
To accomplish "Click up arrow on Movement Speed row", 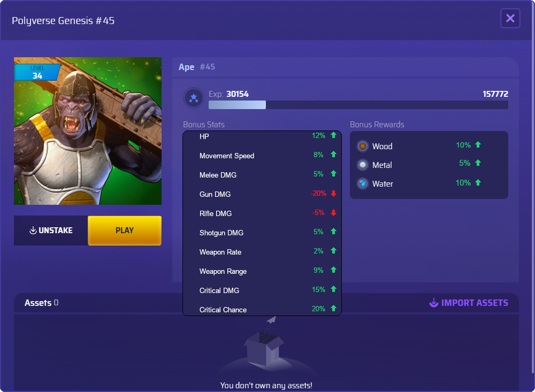I will [x=334, y=154].
